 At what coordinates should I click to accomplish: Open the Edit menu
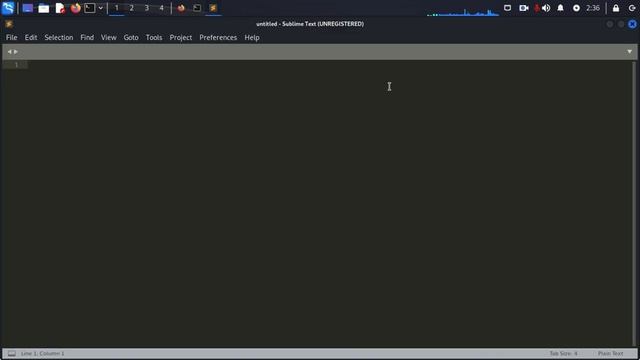(31, 38)
